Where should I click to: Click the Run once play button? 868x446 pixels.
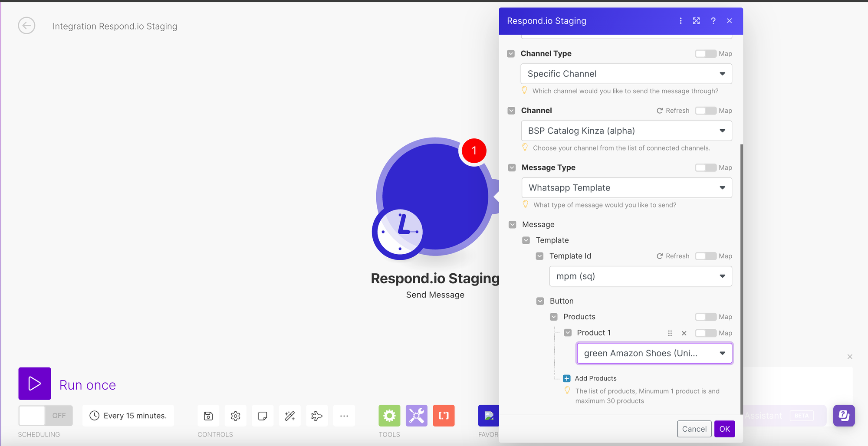(x=35, y=384)
